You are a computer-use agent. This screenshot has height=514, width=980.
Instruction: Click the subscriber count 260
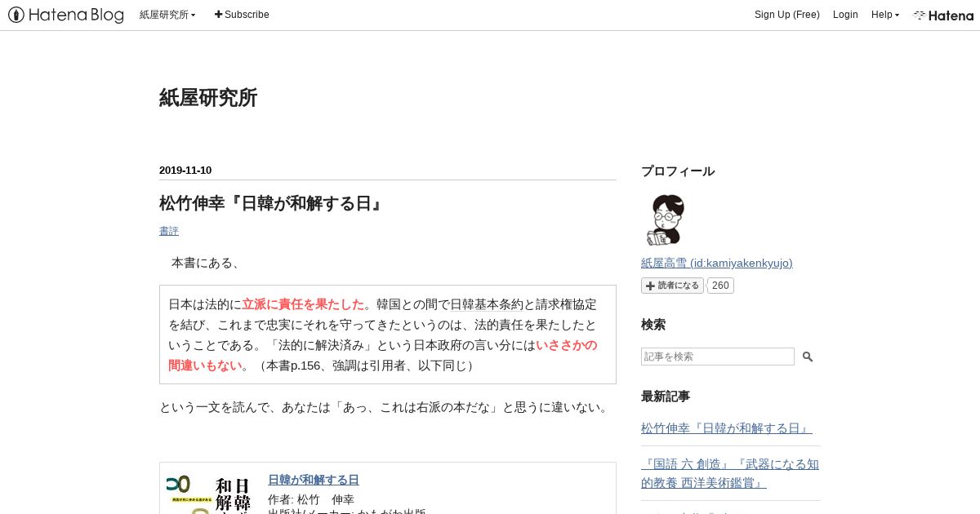(719, 286)
